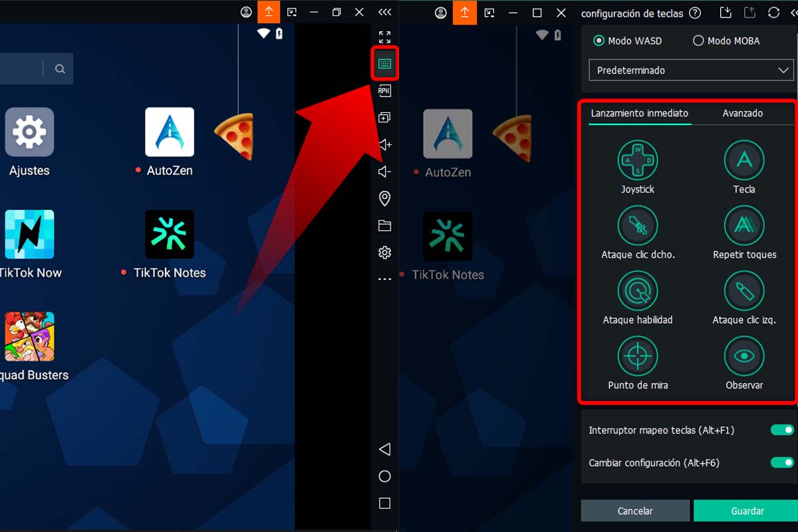Switch to the Avanzado tab
This screenshot has width=798, height=532.
(742, 113)
